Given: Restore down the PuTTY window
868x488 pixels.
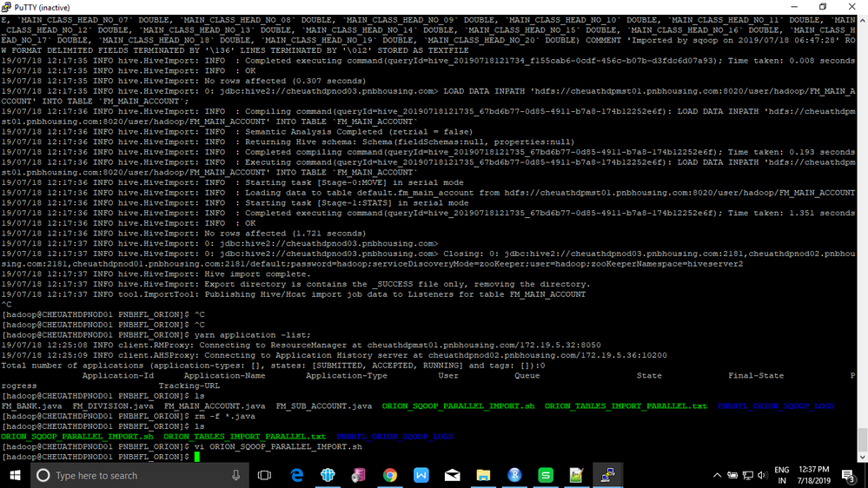Looking at the screenshot, I should point(823,7).
